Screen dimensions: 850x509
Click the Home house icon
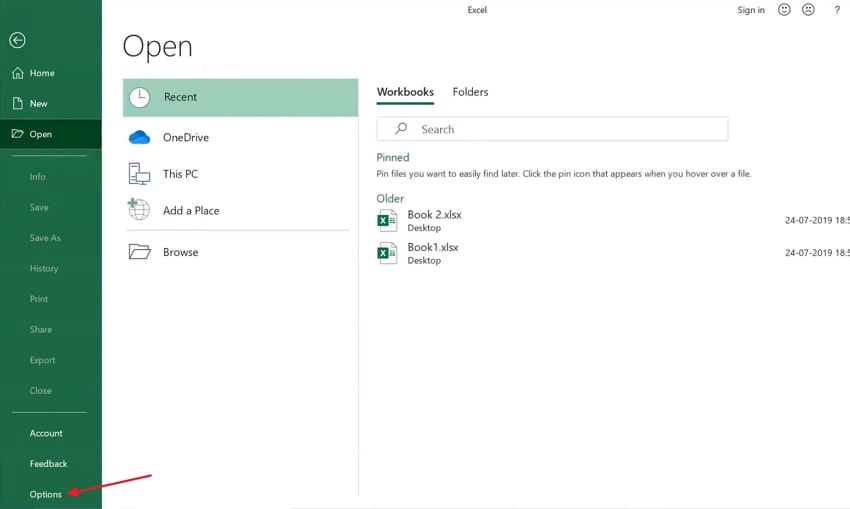point(18,73)
